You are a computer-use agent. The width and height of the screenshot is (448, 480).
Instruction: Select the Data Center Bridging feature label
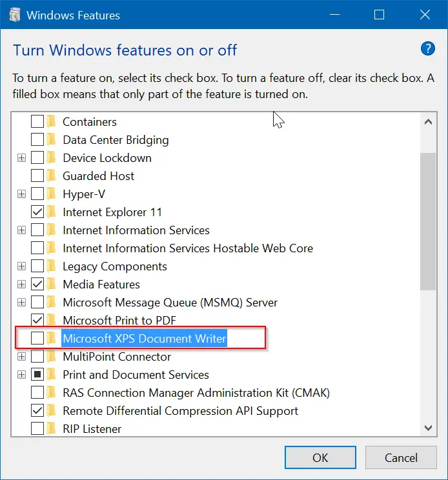point(116,140)
